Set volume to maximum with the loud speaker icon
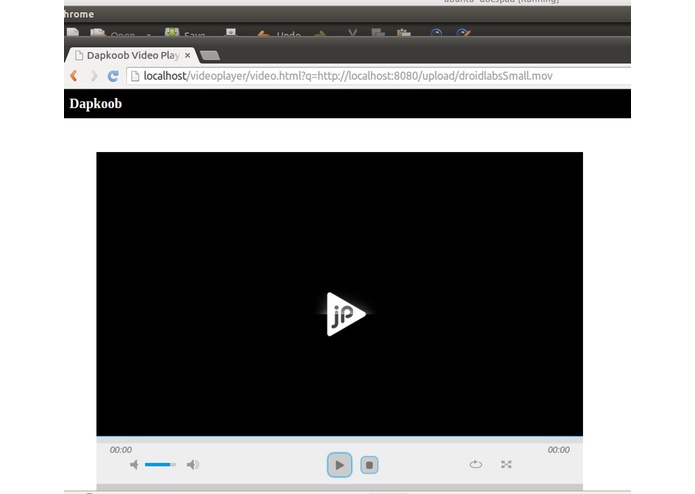This screenshot has width=695, height=494. [193, 464]
